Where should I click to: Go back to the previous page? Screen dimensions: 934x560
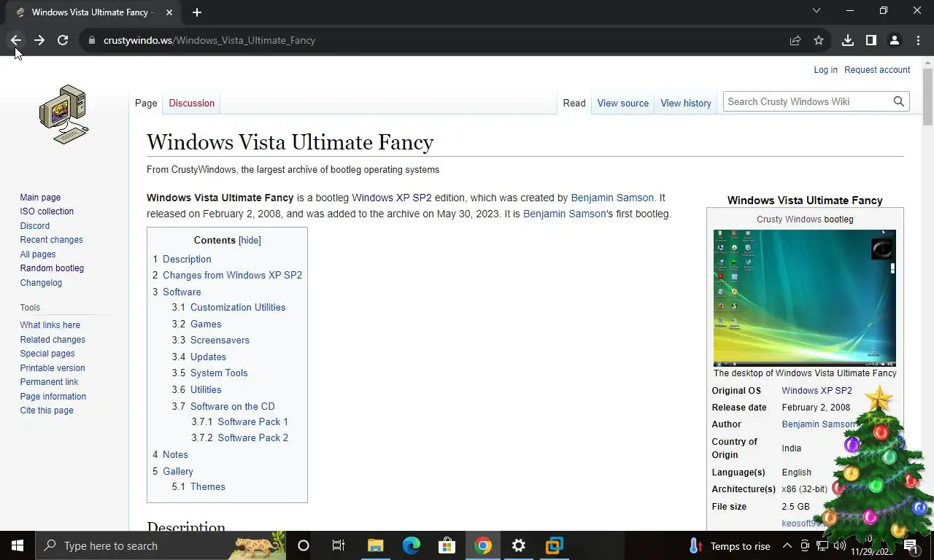[x=16, y=40]
